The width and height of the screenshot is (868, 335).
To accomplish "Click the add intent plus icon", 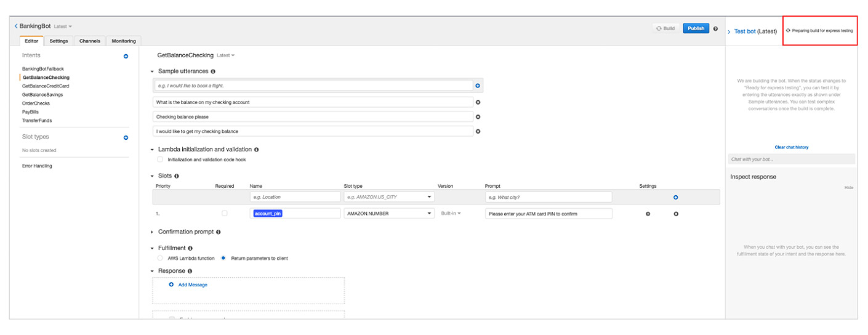I will tap(126, 56).
